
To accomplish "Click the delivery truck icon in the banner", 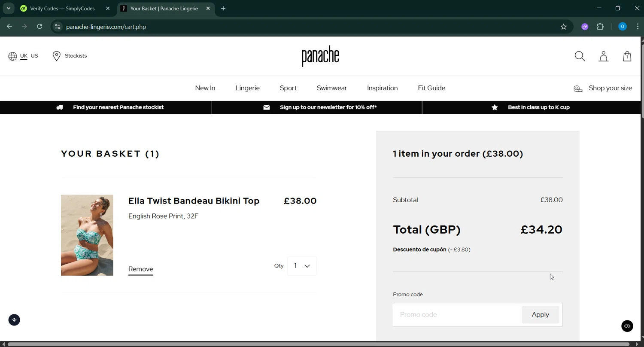I will point(60,107).
